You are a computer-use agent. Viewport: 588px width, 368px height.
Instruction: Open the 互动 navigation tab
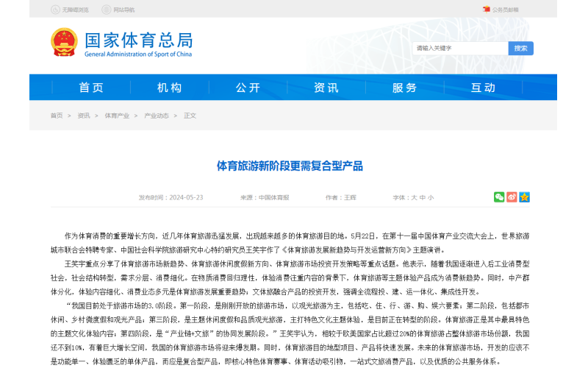(x=483, y=88)
